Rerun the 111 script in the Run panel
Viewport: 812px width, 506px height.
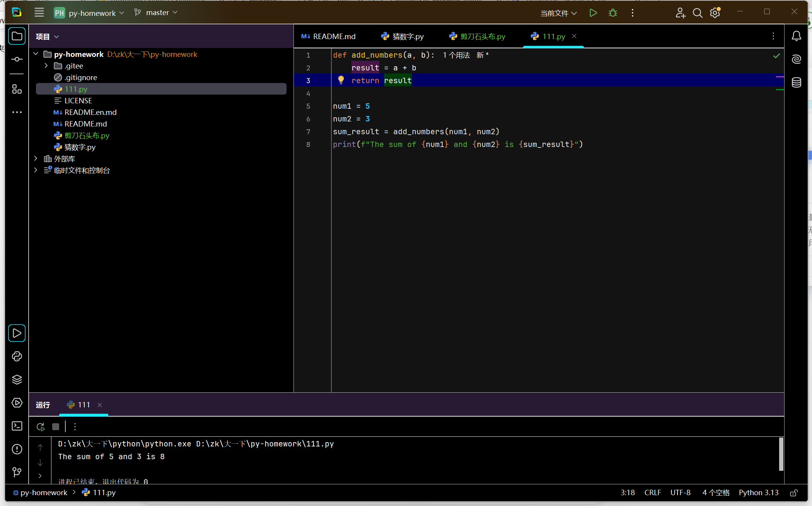pyautogui.click(x=40, y=427)
